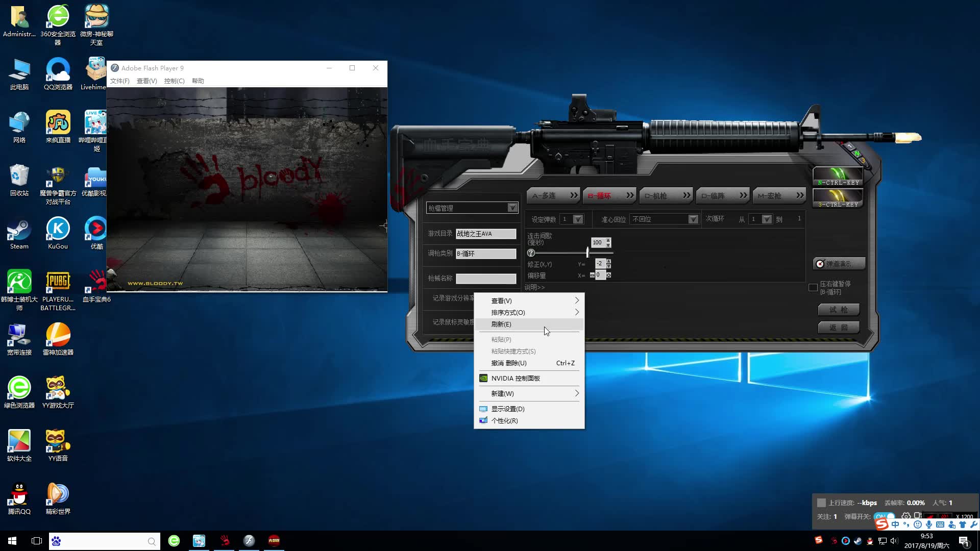
Task: Open the volume speaker tray icon
Action: click(x=894, y=541)
